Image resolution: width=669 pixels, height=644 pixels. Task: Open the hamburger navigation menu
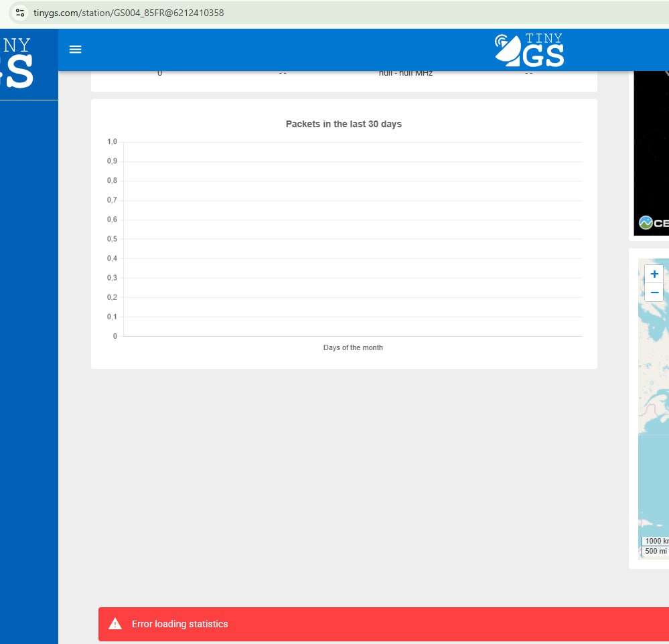pyautogui.click(x=75, y=50)
